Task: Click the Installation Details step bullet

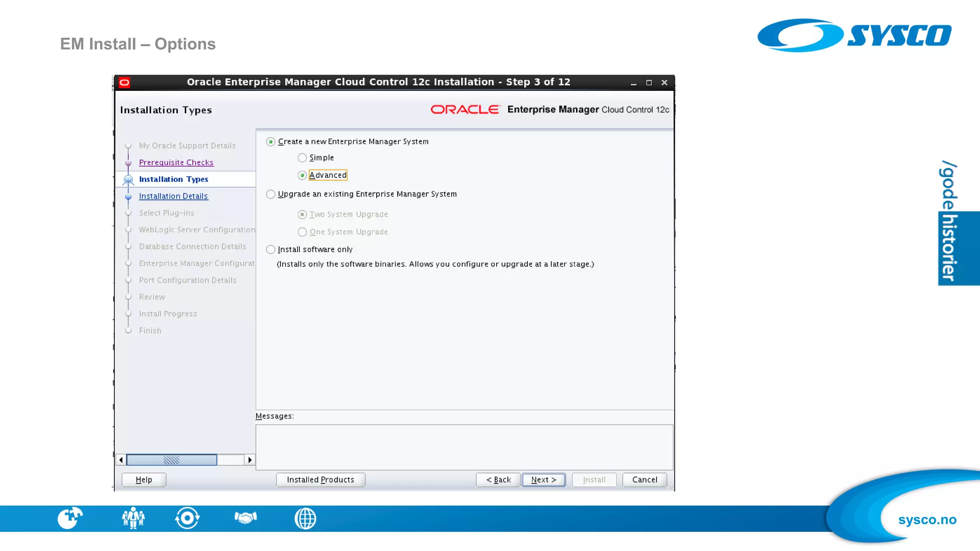Action: 128,197
